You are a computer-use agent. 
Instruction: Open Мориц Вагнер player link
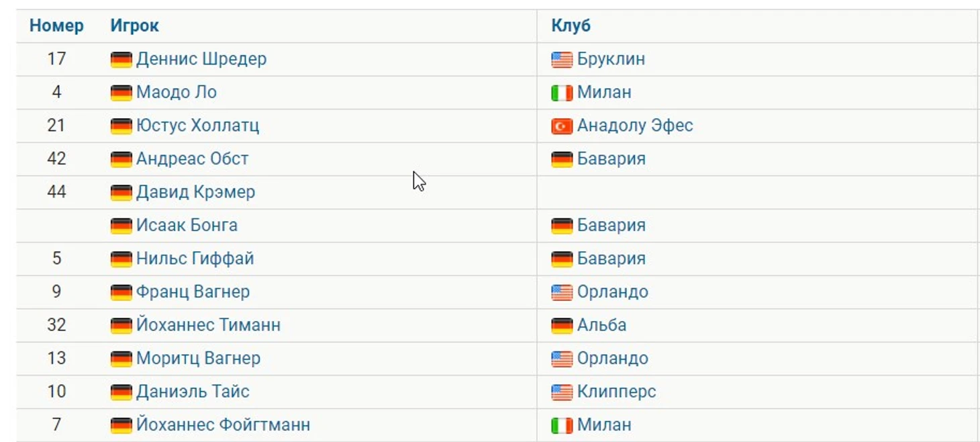click(198, 358)
